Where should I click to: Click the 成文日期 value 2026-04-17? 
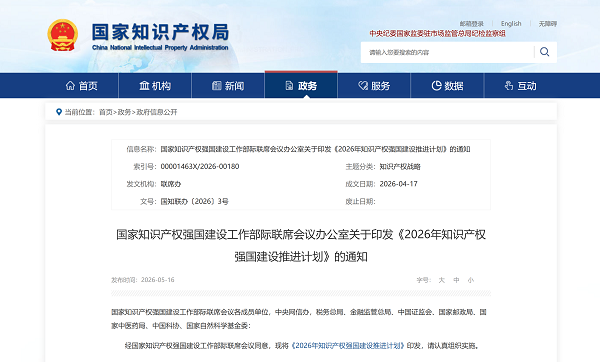click(398, 184)
